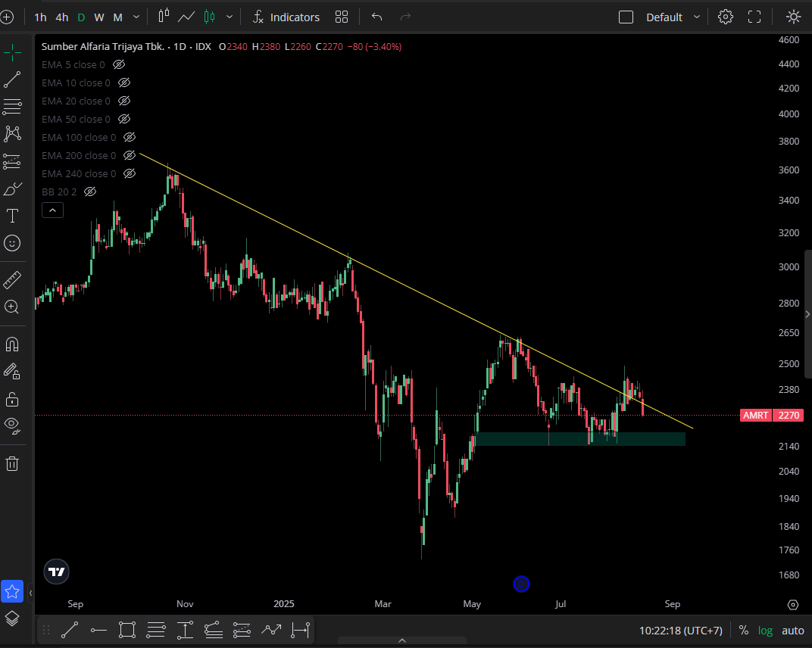
Task: Expand the right sidebar arrow
Action: point(807,314)
